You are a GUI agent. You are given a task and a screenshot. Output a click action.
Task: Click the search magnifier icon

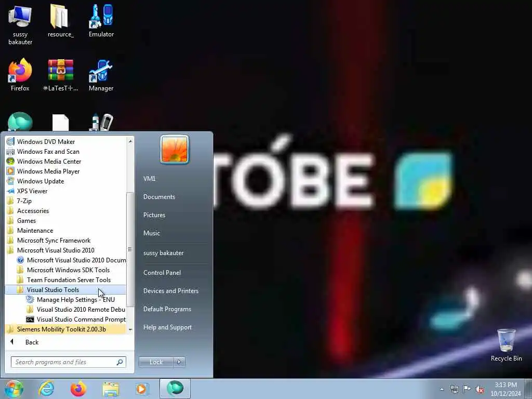120,362
